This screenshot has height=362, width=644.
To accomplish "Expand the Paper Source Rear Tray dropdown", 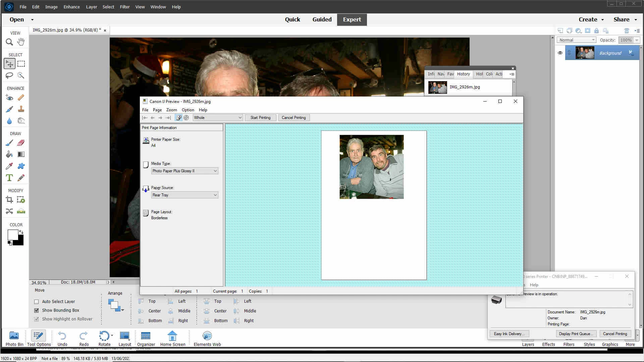I will point(184,195).
